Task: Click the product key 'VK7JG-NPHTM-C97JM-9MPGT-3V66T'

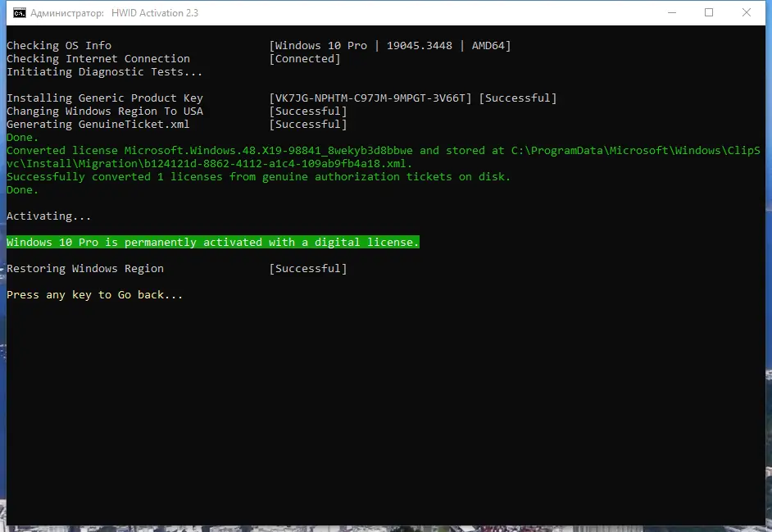Action: click(370, 98)
